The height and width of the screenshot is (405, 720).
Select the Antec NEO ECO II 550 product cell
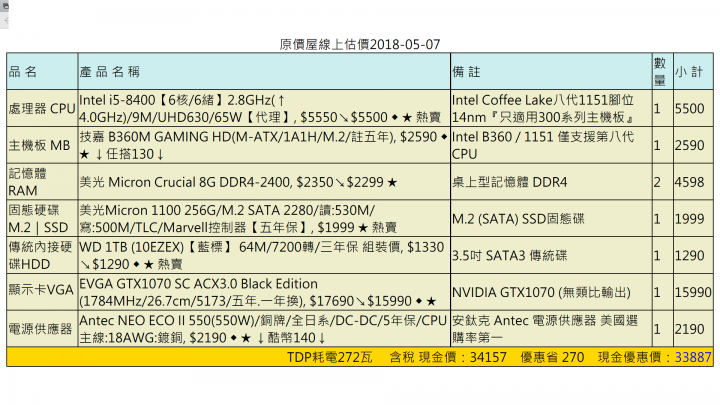[x=264, y=329]
